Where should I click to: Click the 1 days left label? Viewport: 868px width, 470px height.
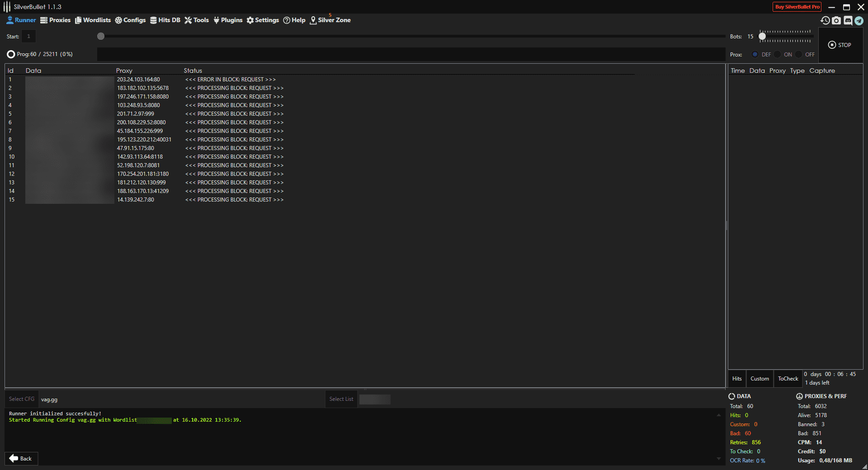817,383
